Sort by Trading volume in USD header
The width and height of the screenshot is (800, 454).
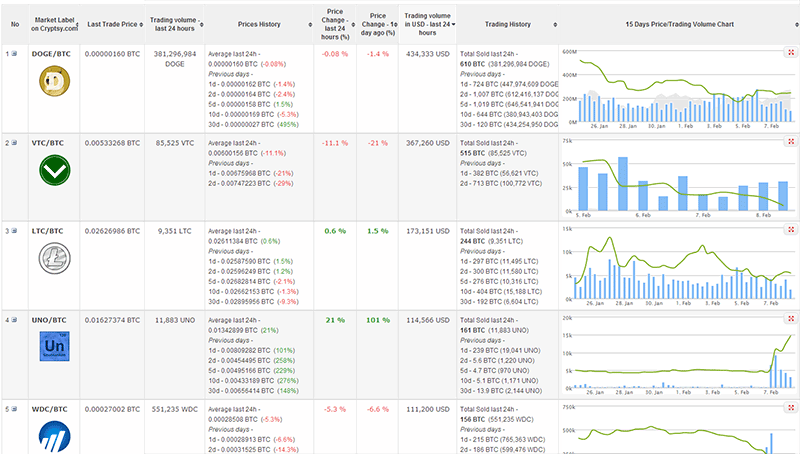click(428, 24)
